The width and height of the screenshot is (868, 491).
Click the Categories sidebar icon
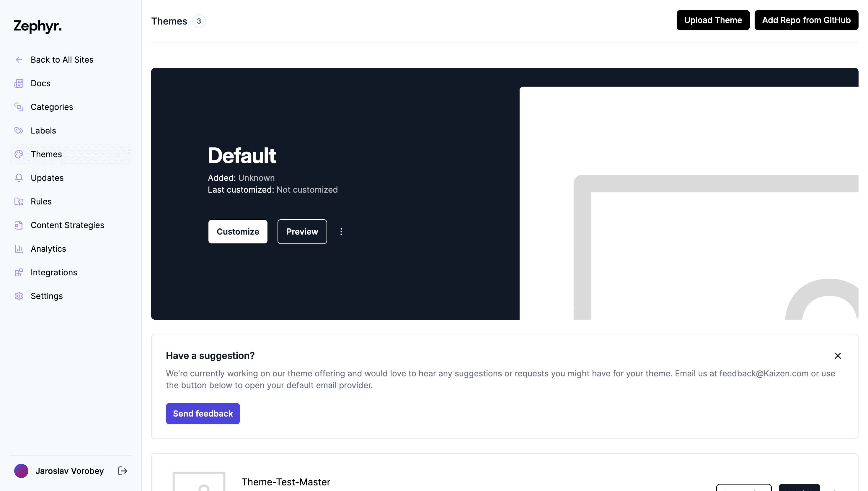pyautogui.click(x=19, y=107)
